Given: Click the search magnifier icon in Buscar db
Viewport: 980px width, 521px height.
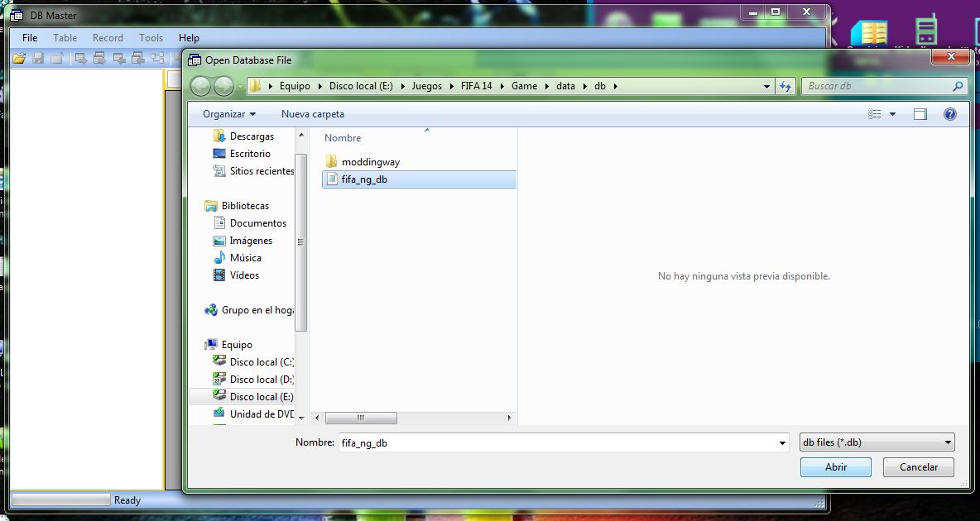Looking at the screenshot, I should coord(958,86).
